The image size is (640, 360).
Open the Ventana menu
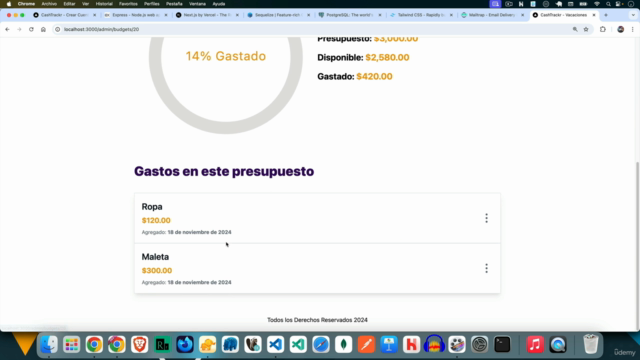click(x=197, y=4)
